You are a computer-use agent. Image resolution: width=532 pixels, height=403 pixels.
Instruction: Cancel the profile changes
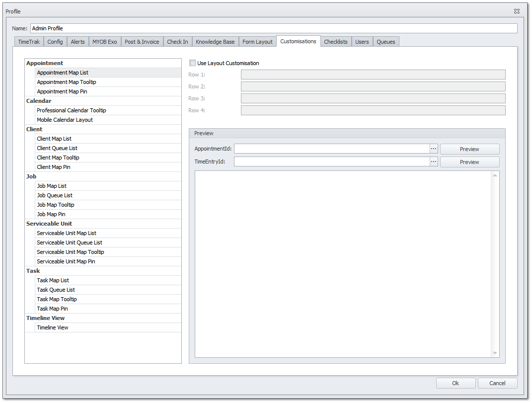tap(497, 383)
